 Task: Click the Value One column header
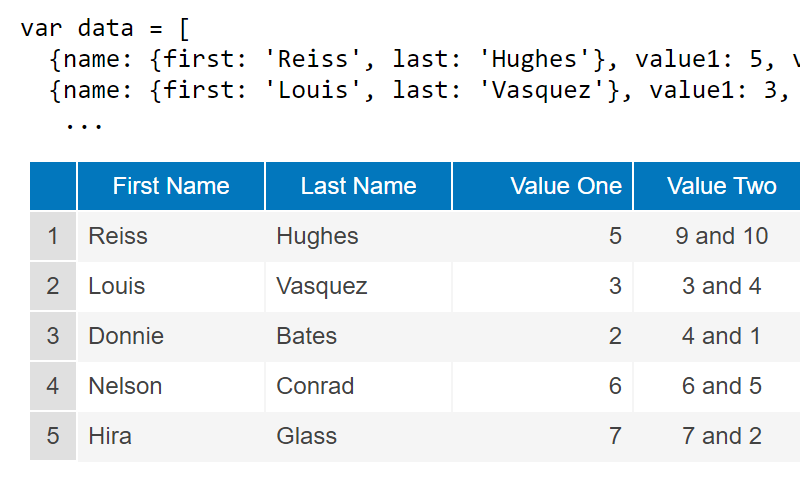(543, 186)
